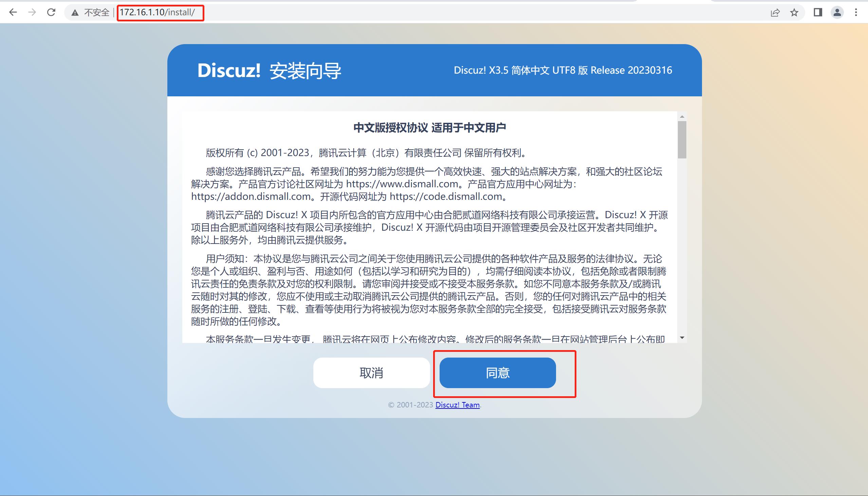The height and width of the screenshot is (496, 868).
Task: Click the version text Discuz! X3.5 简体中文 UTF8
Action: (515, 70)
